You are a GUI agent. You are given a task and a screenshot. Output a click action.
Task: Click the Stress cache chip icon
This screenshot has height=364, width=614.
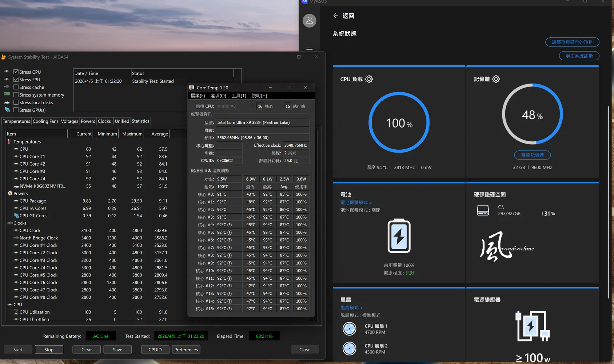[7, 87]
